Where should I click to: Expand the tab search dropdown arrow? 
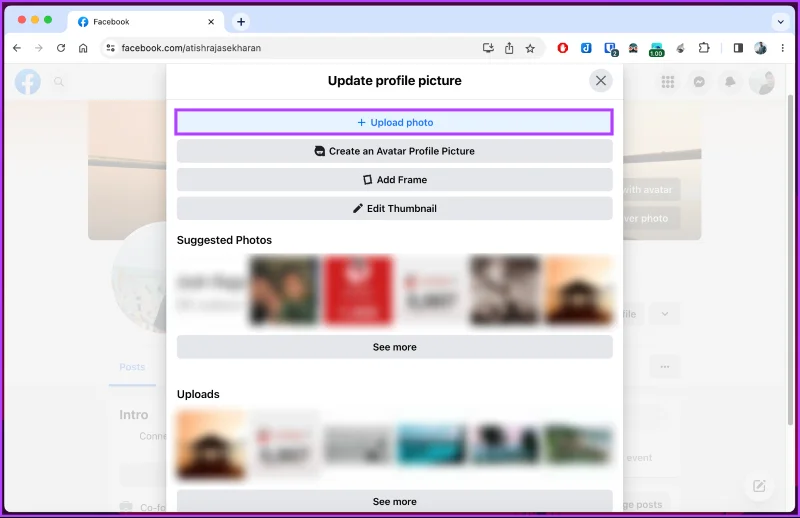coord(780,22)
